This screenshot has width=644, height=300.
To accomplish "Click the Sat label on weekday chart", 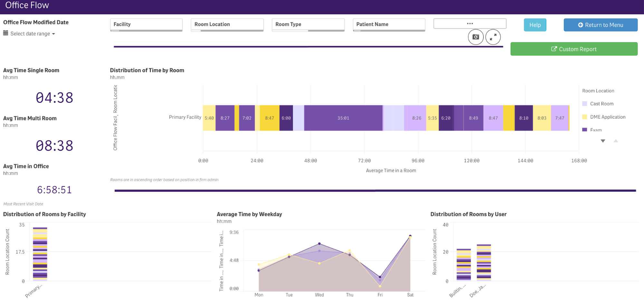I will (x=410, y=295).
